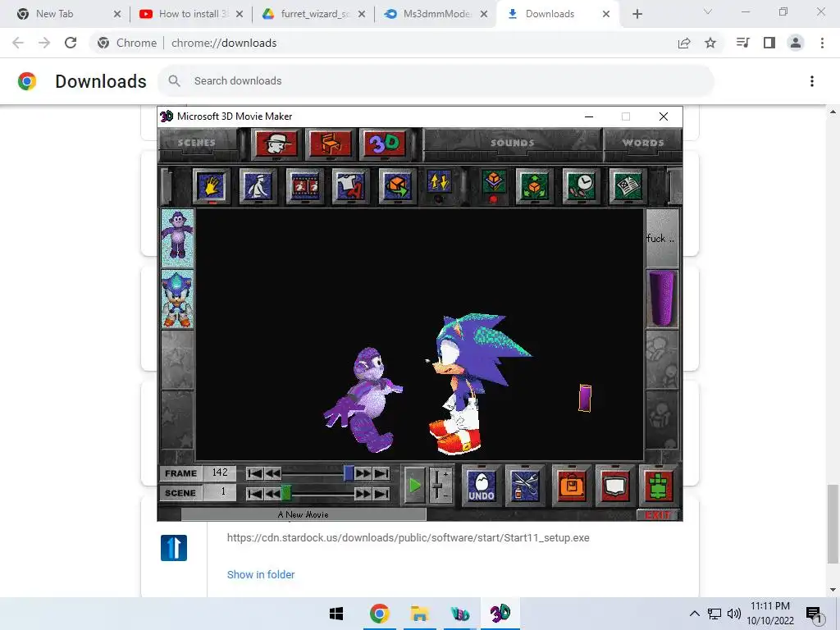The image size is (840, 630).
Task: Click the red EXIT label
Action: pos(657,515)
